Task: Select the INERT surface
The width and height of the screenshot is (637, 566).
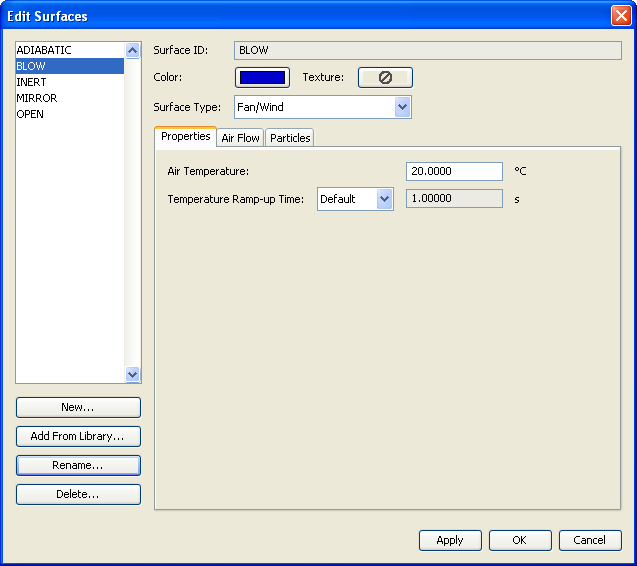Action: click(x=31, y=82)
